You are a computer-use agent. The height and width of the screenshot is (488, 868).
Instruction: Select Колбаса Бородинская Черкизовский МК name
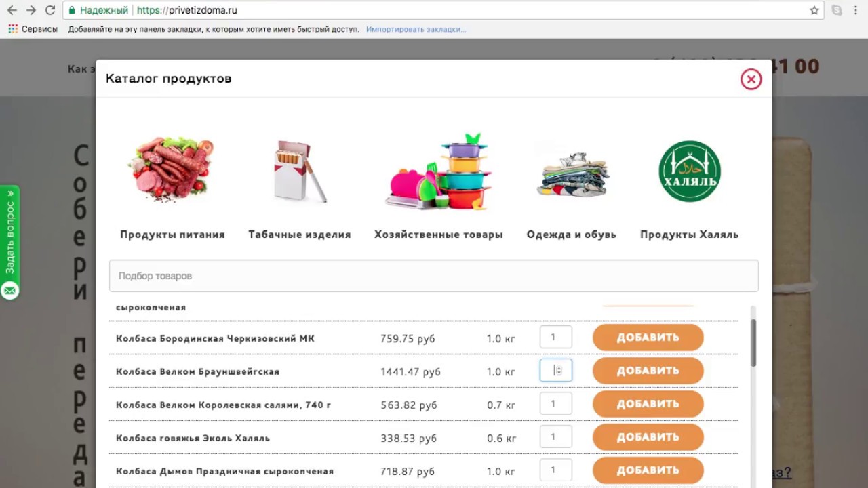pos(215,338)
